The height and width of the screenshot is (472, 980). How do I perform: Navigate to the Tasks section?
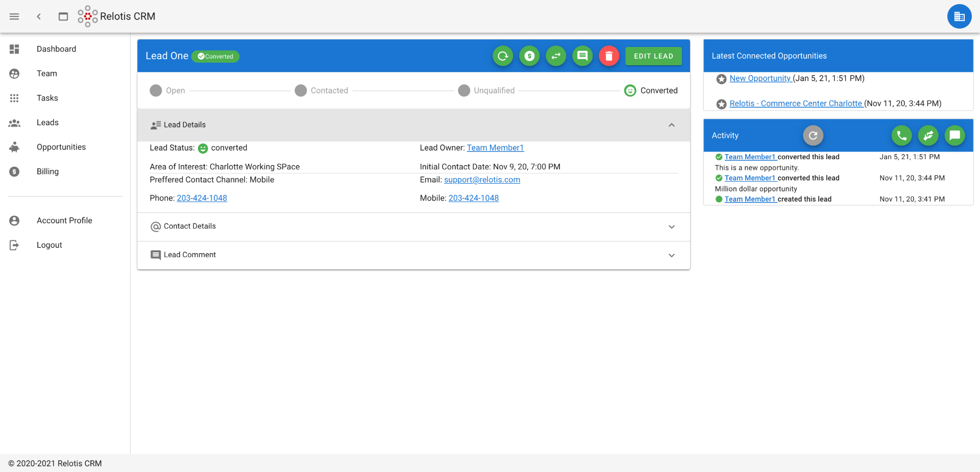(47, 98)
